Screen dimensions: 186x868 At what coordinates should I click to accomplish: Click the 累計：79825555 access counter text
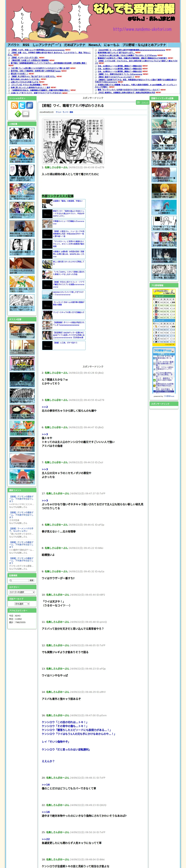point(17,622)
